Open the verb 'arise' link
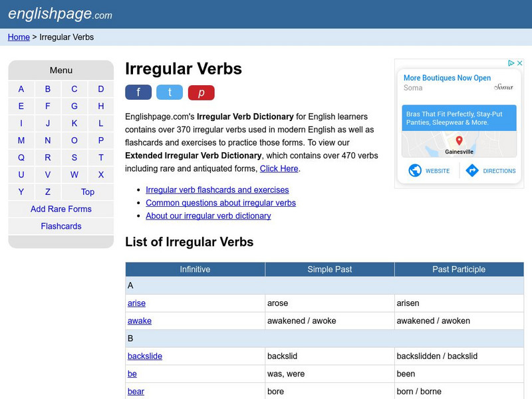 pos(136,303)
